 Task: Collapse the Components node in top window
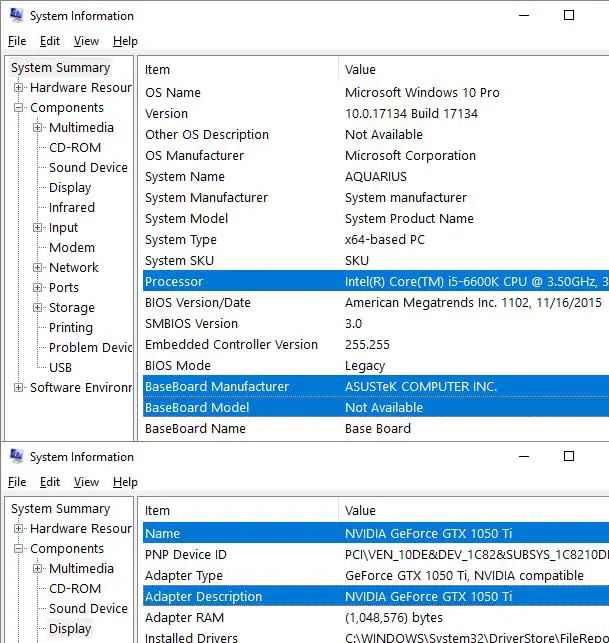pyautogui.click(x=18, y=107)
